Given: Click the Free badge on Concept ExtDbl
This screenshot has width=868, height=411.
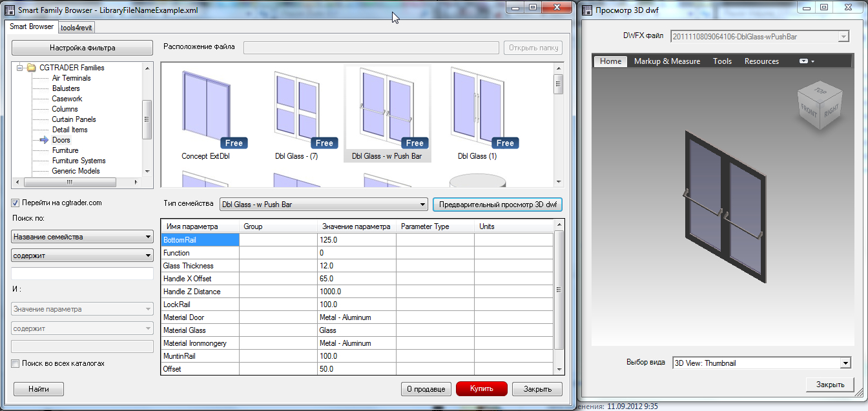Looking at the screenshot, I should coord(234,143).
